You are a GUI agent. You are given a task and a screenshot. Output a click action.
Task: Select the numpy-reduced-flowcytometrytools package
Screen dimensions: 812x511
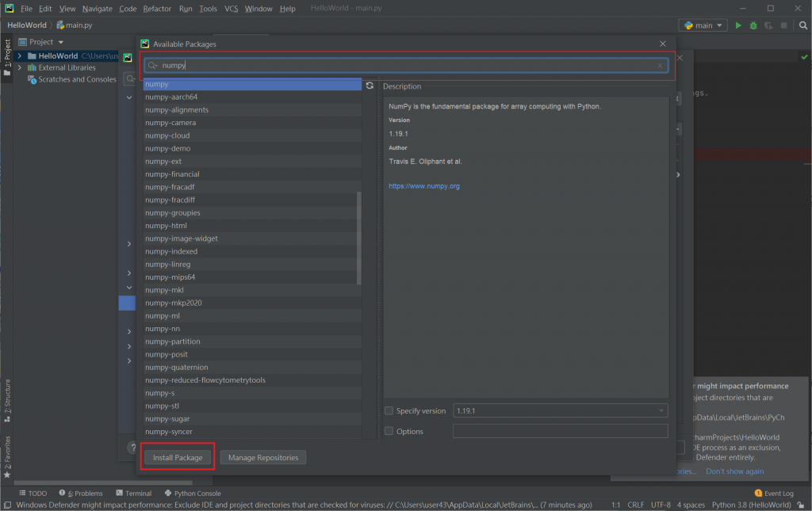tap(252, 380)
